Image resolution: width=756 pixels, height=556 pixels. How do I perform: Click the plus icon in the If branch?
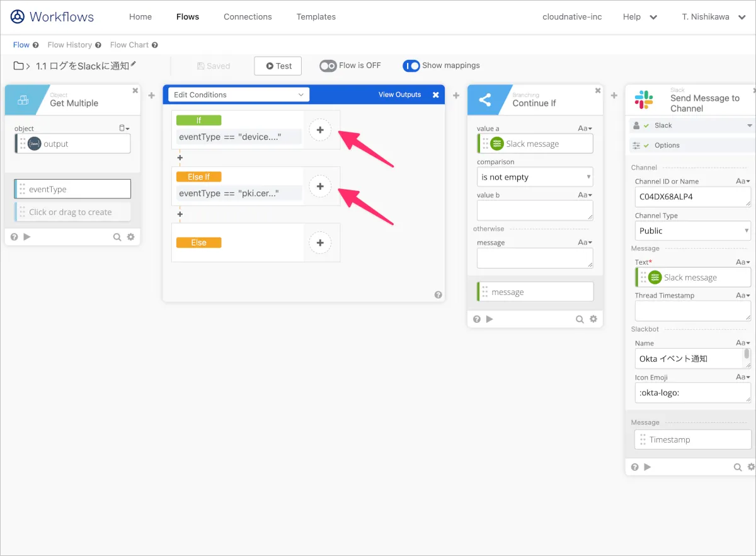320,130
